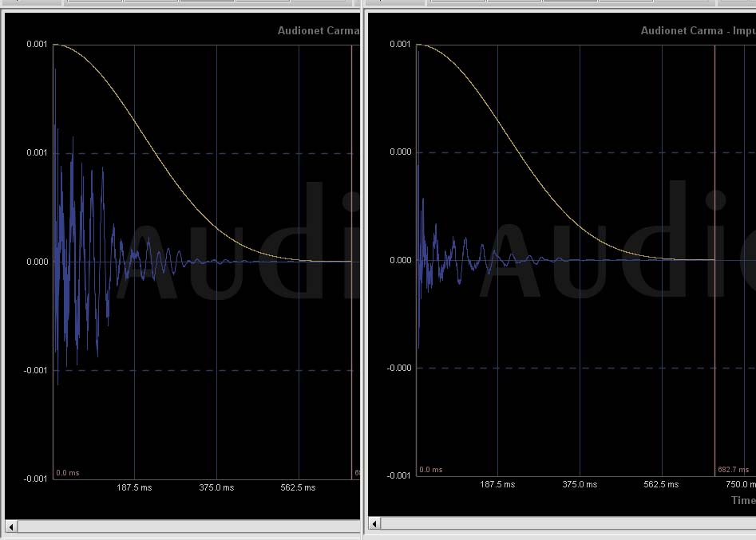This screenshot has width=756, height=540.
Task: Click the 562.5 ms axis label in left graph
Action: [298, 487]
